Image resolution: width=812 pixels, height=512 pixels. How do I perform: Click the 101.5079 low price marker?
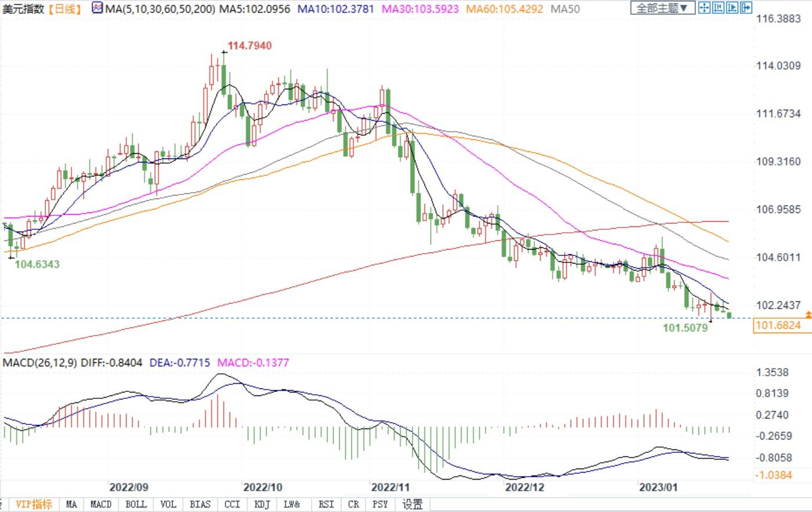[x=685, y=327]
